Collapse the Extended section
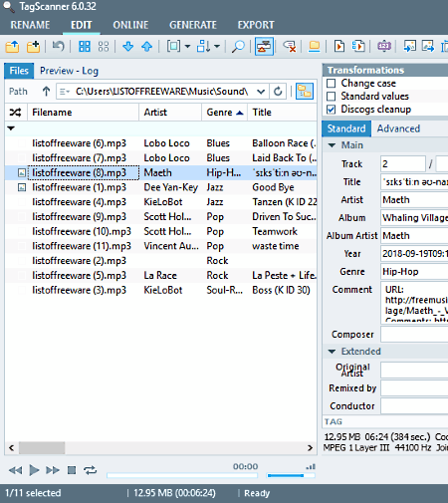This screenshot has width=448, height=503. (x=332, y=352)
